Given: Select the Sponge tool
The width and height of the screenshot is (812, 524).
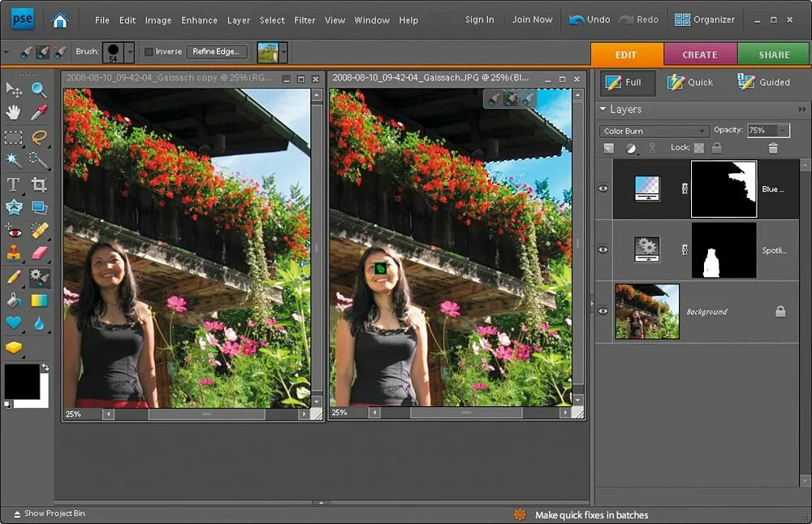Looking at the screenshot, I should [x=14, y=347].
